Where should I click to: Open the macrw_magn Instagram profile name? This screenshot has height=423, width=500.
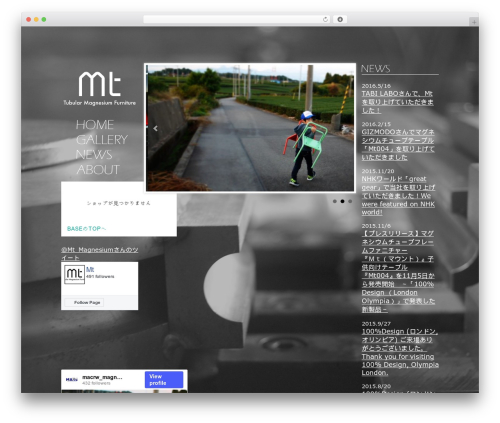[102, 377]
